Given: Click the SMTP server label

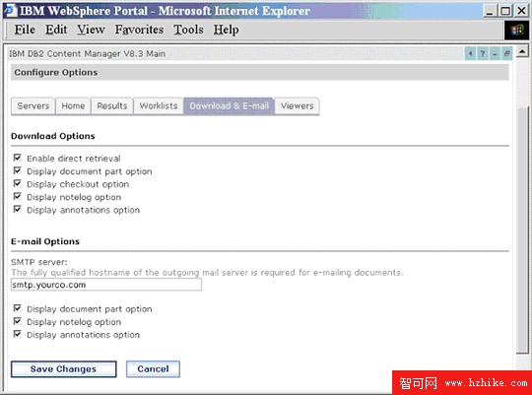Looking at the screenshot, I should (x=39, y=262).
